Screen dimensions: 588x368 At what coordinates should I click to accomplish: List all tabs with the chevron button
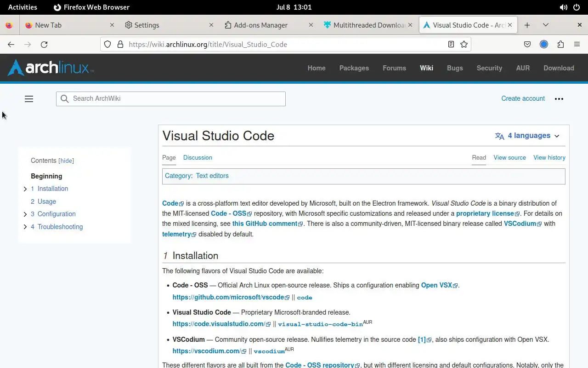[546, 25]
